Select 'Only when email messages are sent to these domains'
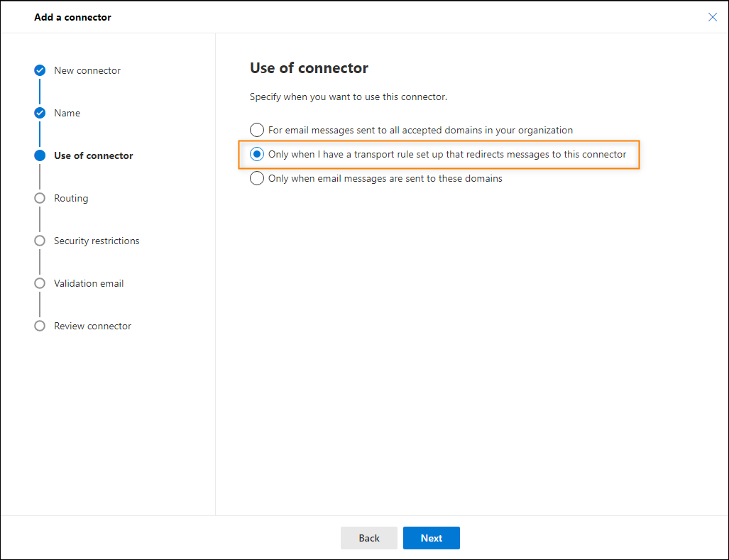 [x=257, y=178]
